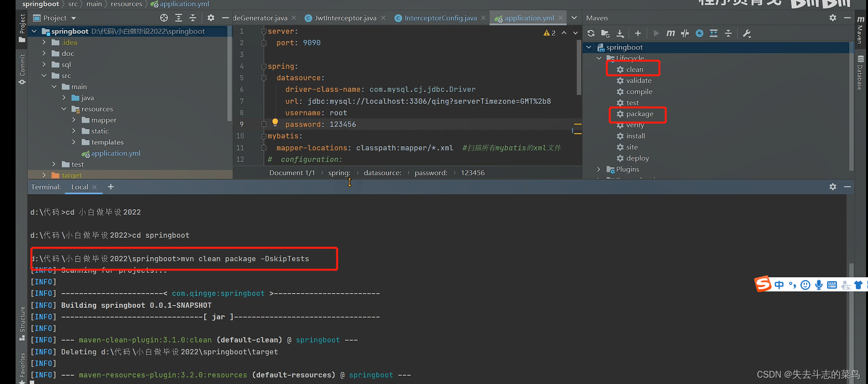Generate sources and update folders icon

pos(605,33)
